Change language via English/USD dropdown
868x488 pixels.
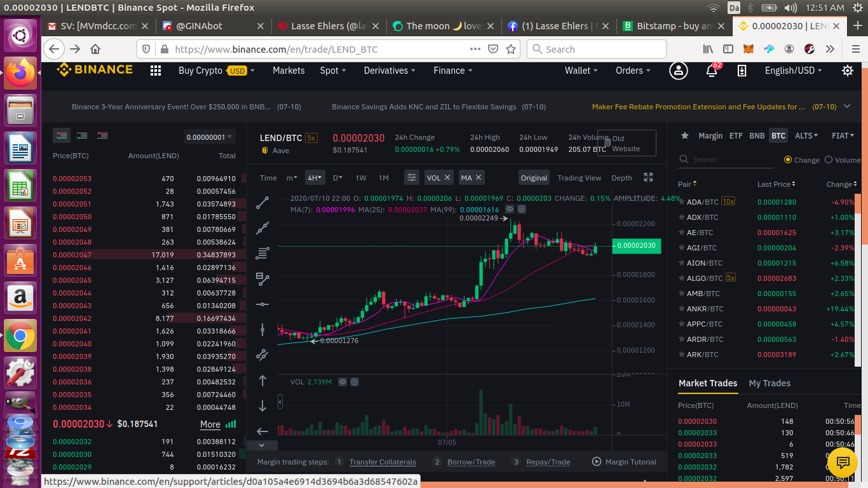(794, 71)
